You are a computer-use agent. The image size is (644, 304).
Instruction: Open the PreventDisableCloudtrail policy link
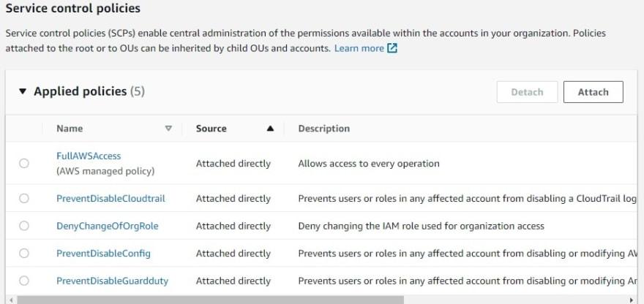[x=111, y=199]
